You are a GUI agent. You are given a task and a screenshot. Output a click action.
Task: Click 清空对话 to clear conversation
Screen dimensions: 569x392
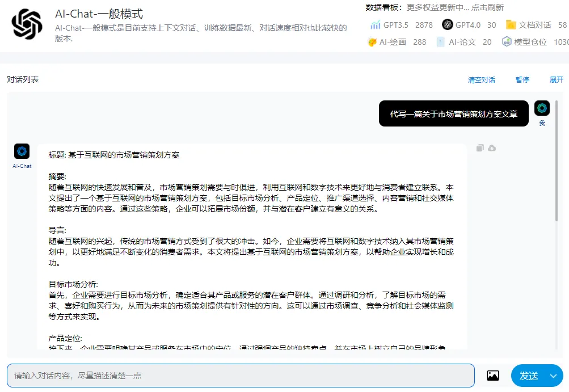coord(481,80)
